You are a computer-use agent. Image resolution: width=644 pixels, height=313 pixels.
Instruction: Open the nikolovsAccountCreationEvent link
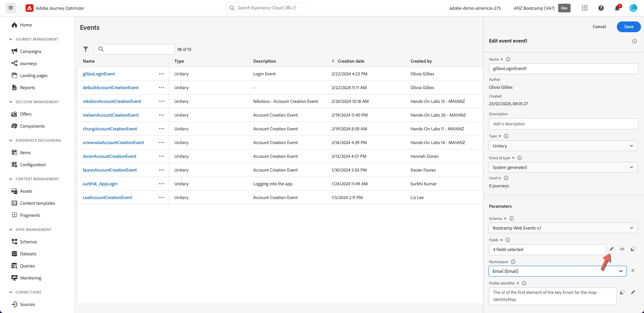pyautogui.click(x=112, y=101)
